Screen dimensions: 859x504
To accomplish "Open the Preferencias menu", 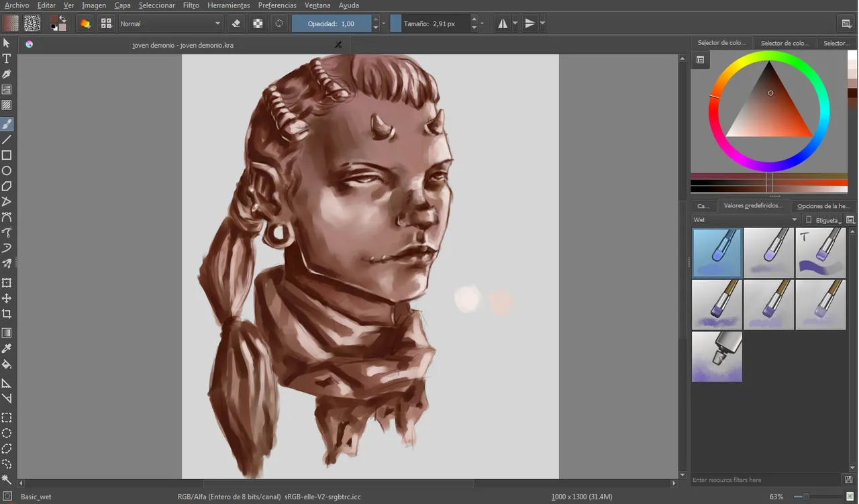I will (277, 5).
